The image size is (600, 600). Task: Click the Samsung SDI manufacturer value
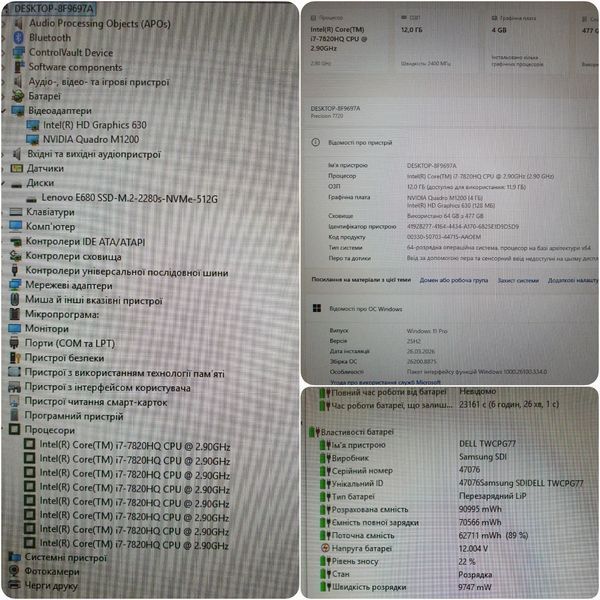tap(483, 457)
